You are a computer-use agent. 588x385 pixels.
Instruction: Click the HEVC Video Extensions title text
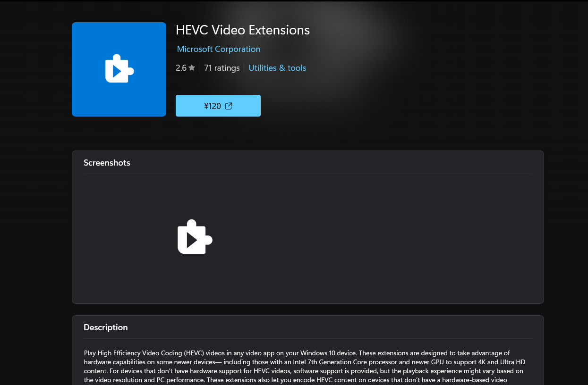coord(243,30)
